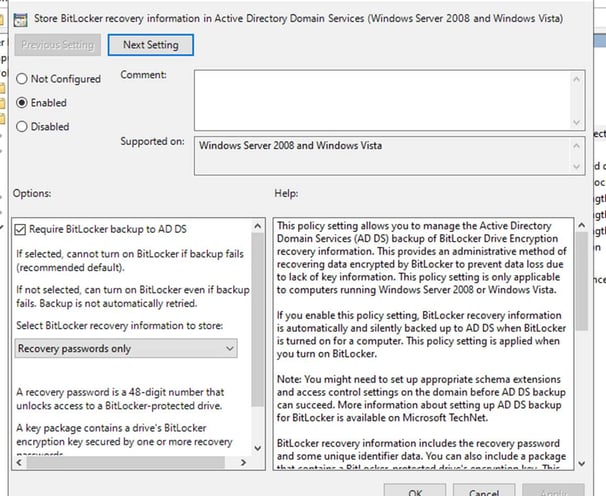
Task: Click the greyed Previous Setting button
Action: click(58, 45)
